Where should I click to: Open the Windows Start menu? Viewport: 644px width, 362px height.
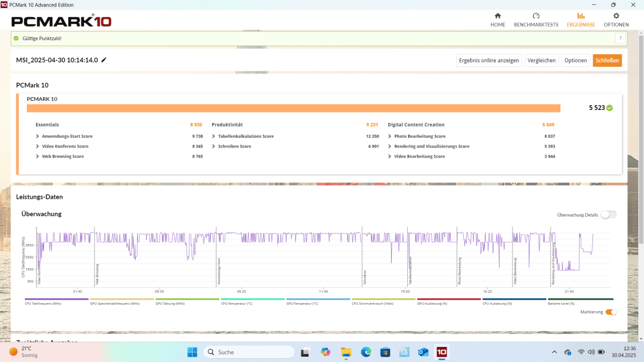192,352
